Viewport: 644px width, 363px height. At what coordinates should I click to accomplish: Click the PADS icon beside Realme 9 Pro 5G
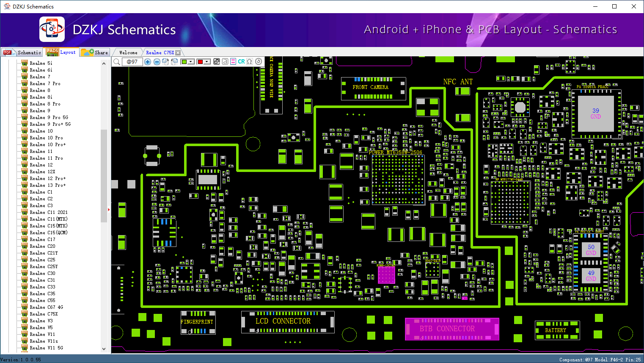(x=25, y=117)
